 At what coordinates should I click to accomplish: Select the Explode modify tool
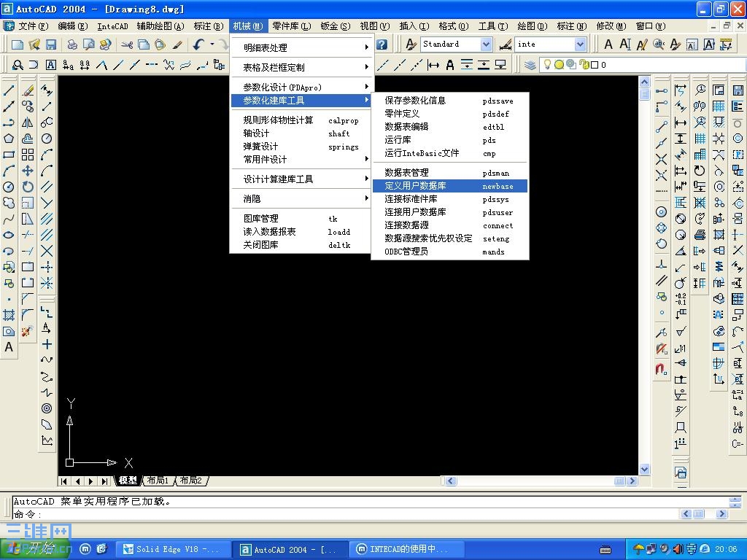point(28,331)
